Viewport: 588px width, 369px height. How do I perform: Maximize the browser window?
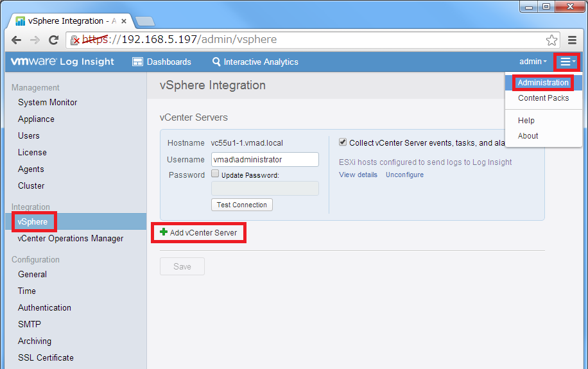pyautogui.click(x=546, y=7)
